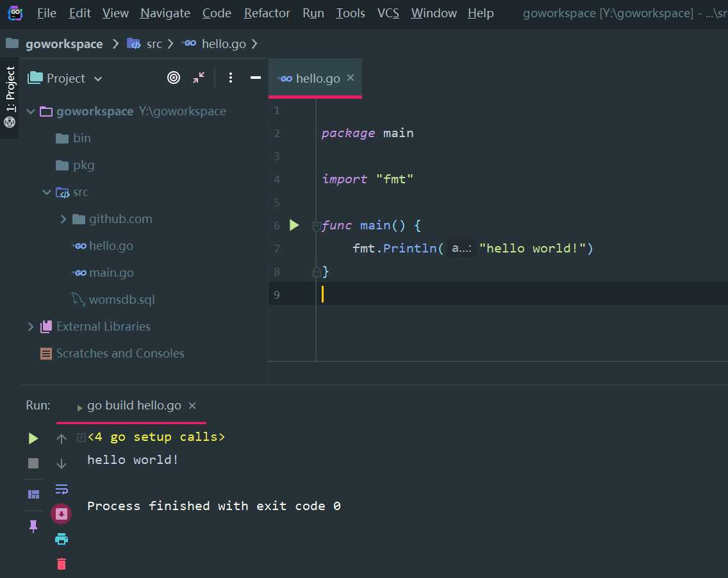
Task: Toggle soft-wrap in the Run console
Action: pyautogui.click(x=62, y=489)
